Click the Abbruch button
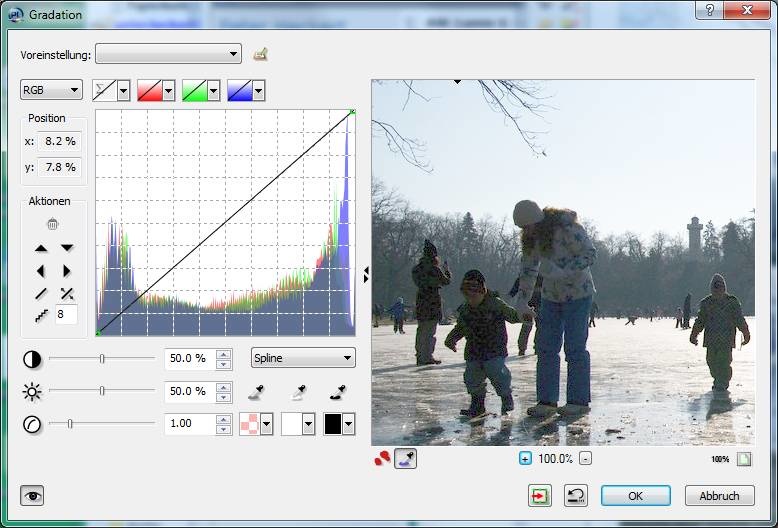Viewport: 778px width, 528px height. tap(719, 496)
